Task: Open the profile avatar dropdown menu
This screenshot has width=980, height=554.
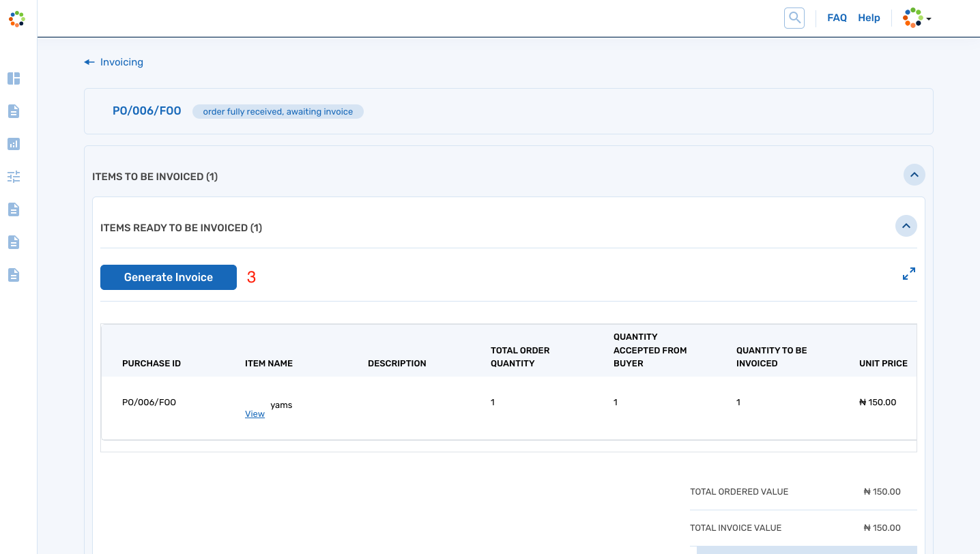Action: (x=917, y=18)
